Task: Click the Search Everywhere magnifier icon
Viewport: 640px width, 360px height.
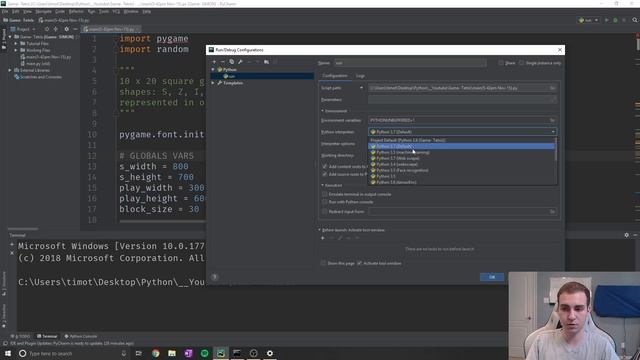Action: [635, 20]
